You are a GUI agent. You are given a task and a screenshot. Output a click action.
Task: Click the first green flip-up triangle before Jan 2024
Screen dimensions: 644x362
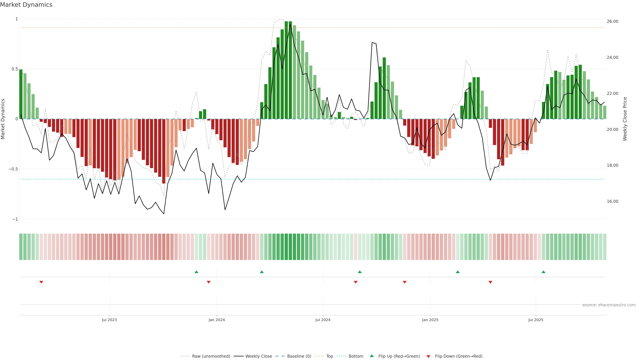click(196, 272)
